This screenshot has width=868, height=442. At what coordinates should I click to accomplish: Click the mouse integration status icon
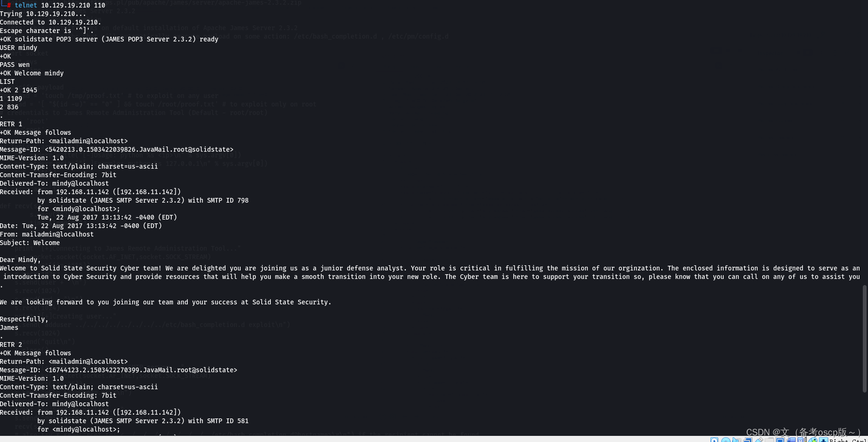click(x=812, y=440)
